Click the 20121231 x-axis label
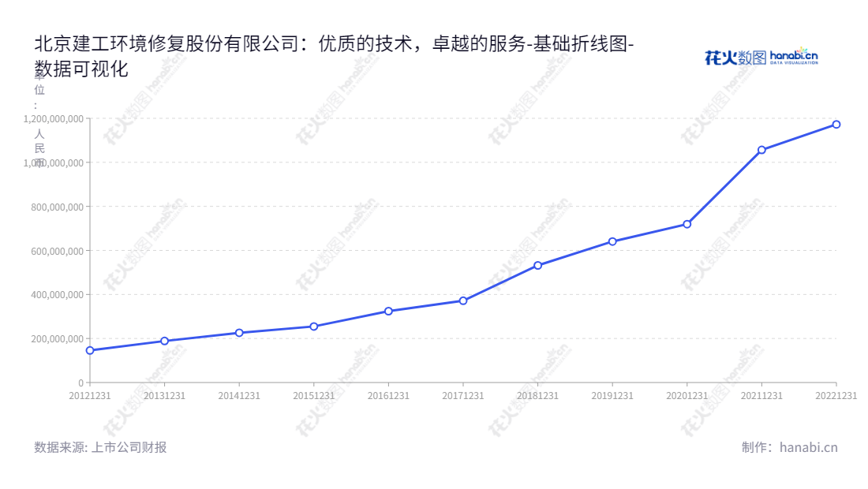The image size is (868, 489). pyautogui.click(x=90, y=395)
